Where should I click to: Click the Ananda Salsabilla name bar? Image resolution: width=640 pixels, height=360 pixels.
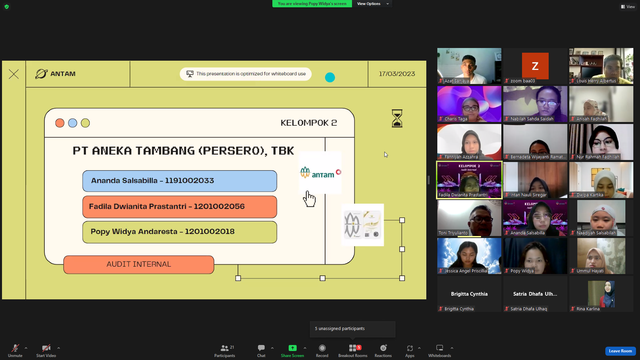[x=180, y=181]
